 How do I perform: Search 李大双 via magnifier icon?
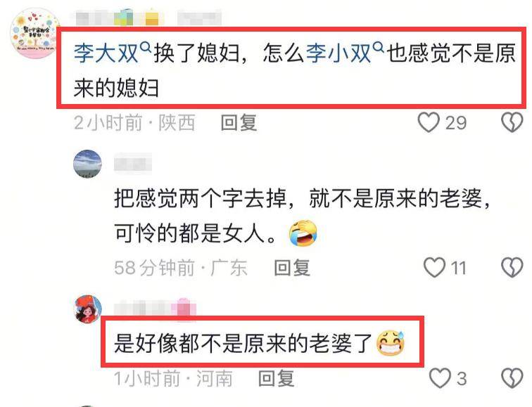pyautogui.click(x=146, y=47)
